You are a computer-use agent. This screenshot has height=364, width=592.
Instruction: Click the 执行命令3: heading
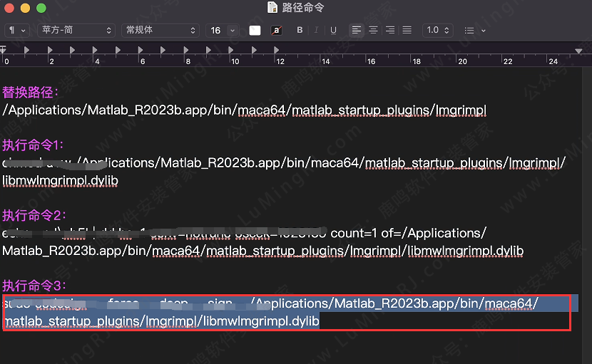coord(34,286)
